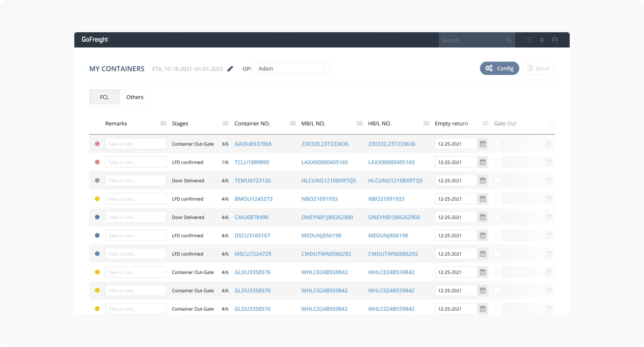Screen dimensions: 644x347
Task: Open Empty return calendar for MSCU7224729
Action: point(483,254)
